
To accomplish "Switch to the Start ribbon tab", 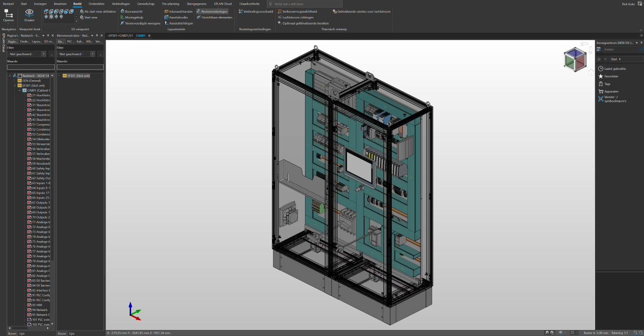I will tap(24, 3).
